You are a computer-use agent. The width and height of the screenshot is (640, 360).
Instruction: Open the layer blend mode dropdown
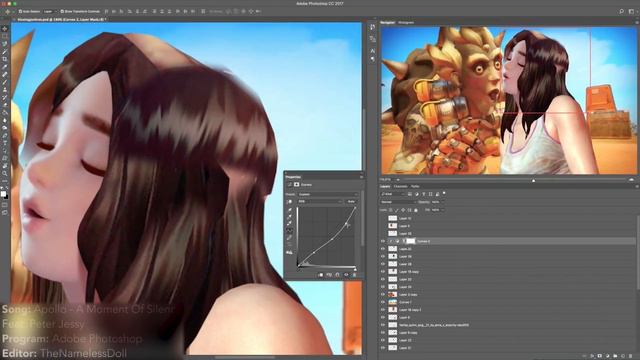[x=398, y=202]
